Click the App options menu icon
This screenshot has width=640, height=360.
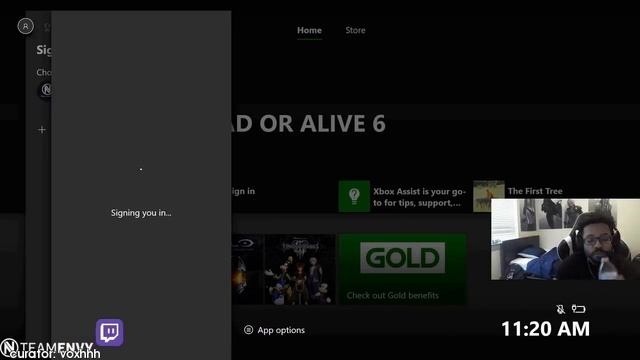point(248,330)
